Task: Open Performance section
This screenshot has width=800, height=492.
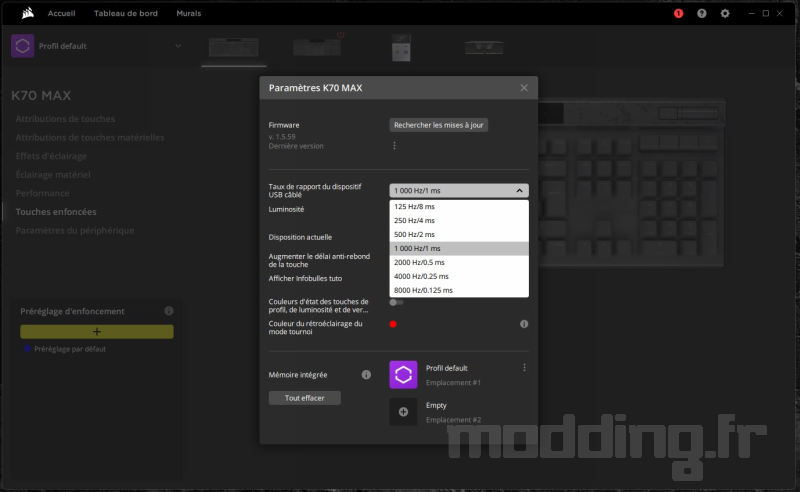Action: point(42,193)
